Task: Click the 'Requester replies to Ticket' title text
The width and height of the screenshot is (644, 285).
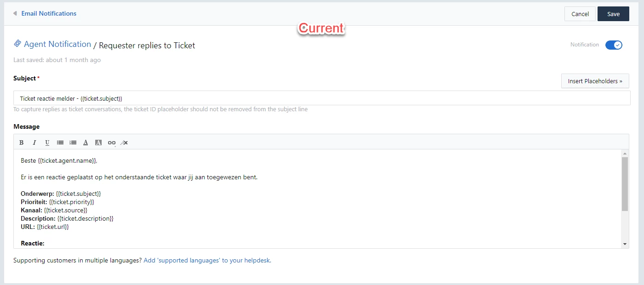Action: click(x=147, y=46)
